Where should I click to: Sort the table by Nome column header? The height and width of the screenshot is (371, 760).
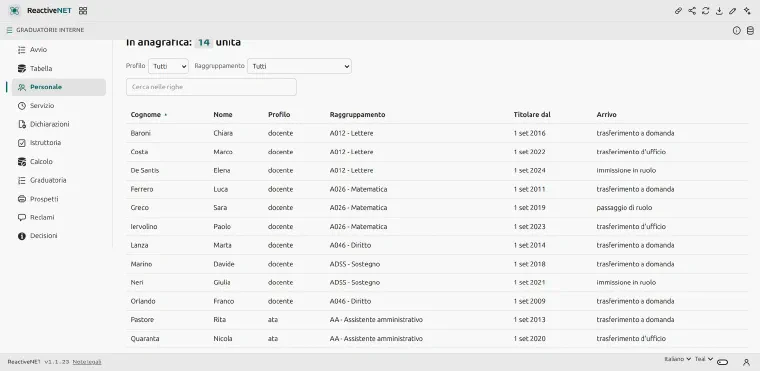click(x=223, y=115)
